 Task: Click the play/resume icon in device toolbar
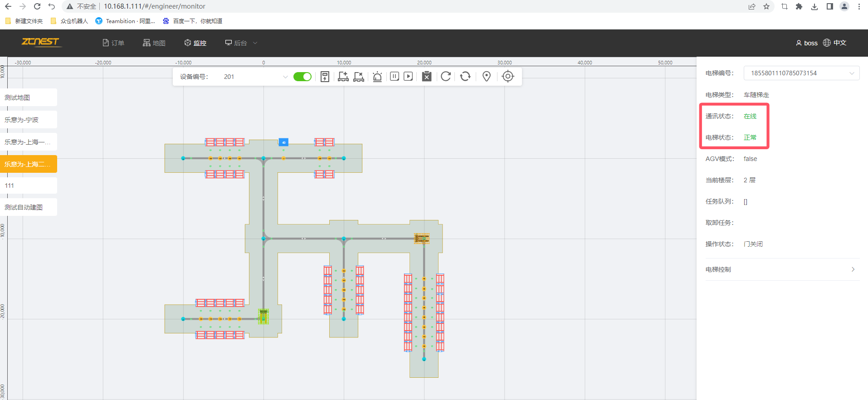click(x=409, y=76)
